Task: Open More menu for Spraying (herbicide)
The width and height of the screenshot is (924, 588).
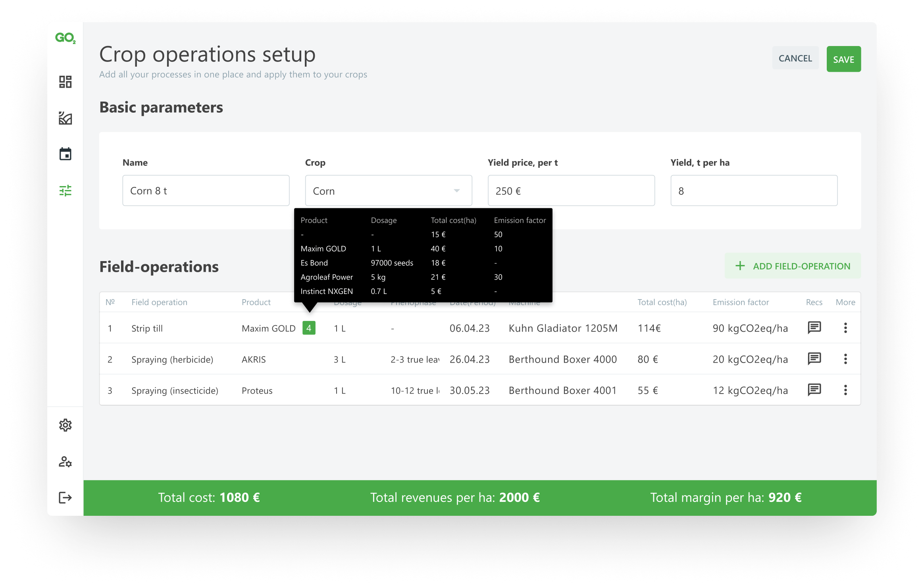Action: [845, 359]
